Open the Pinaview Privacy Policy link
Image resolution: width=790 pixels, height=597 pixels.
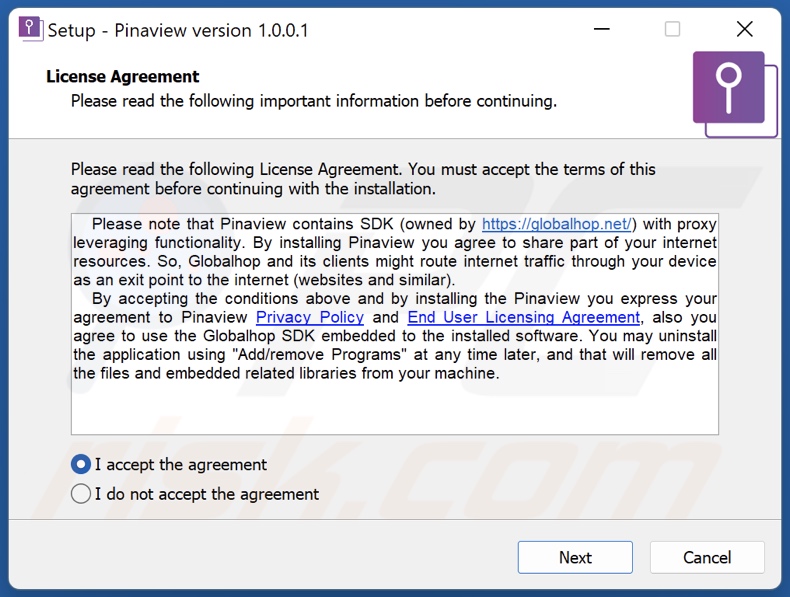click(310, 317)
